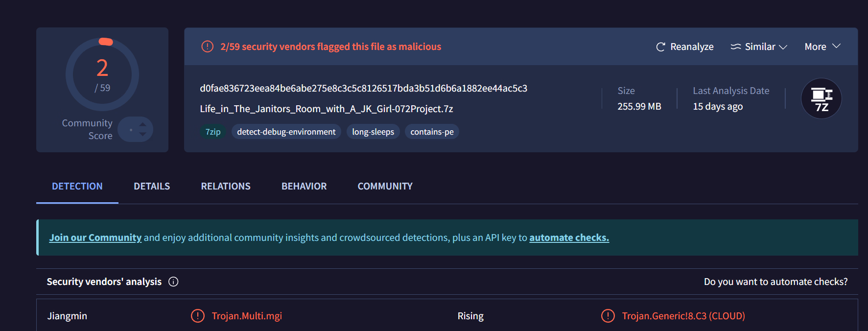
Task: Follow the Join our Community link
Action: 95,237
